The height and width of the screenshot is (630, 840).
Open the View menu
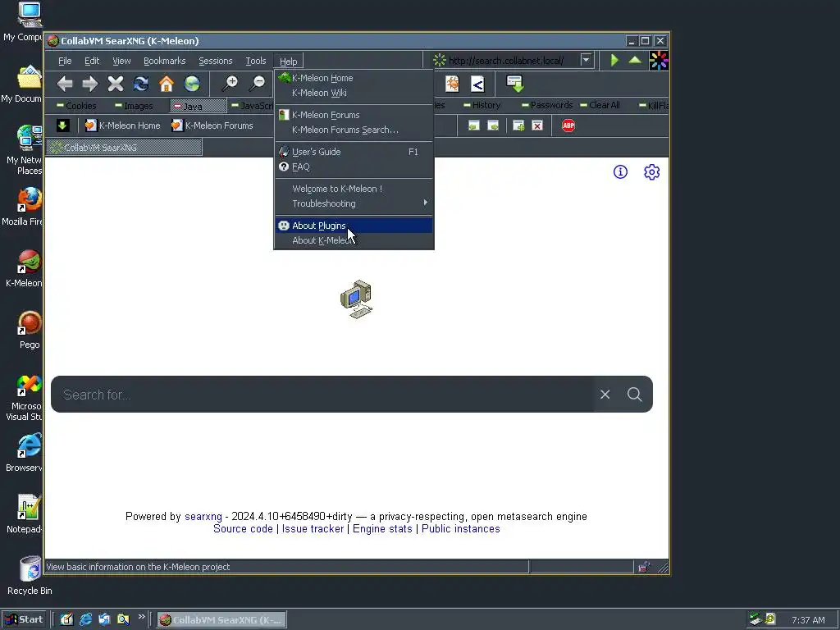pyautogui.click(x=121, y=61)
